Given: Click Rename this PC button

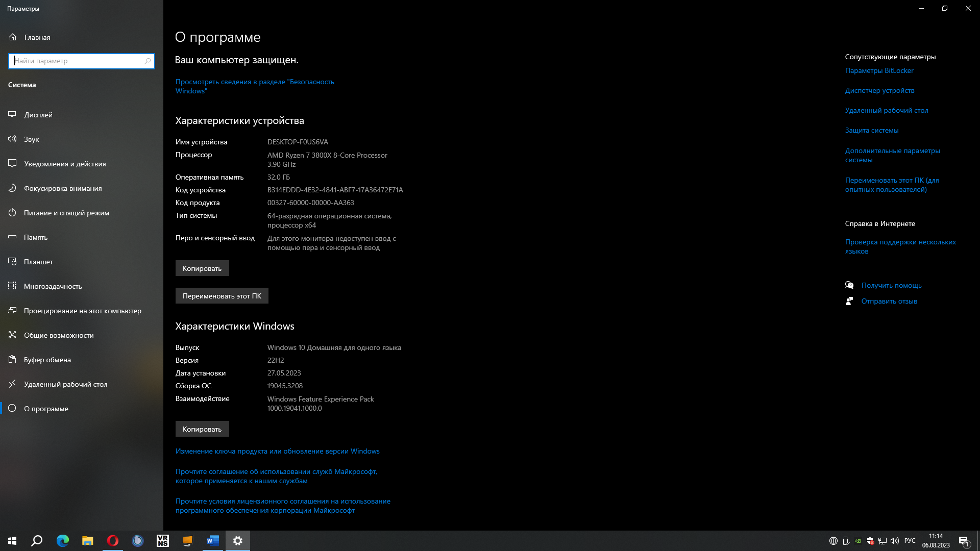Looking at the screenshot, I should coord(222,296).
